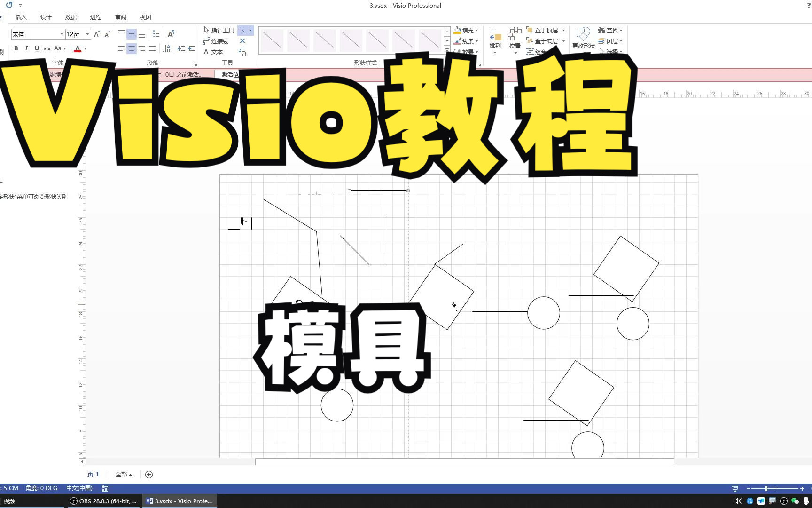Viewport: 812px width, 508px height.
Task: Toggle justify text alignment
Action: pos(152,48)
